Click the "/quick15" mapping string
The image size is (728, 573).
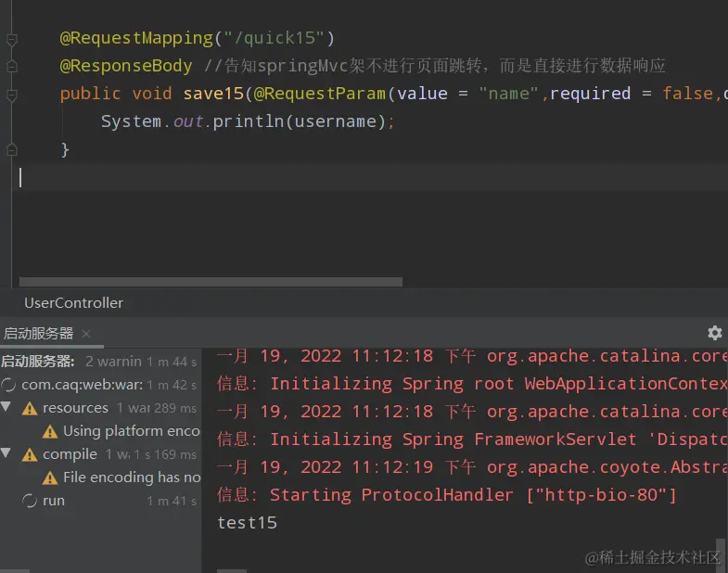coord(275,38)
